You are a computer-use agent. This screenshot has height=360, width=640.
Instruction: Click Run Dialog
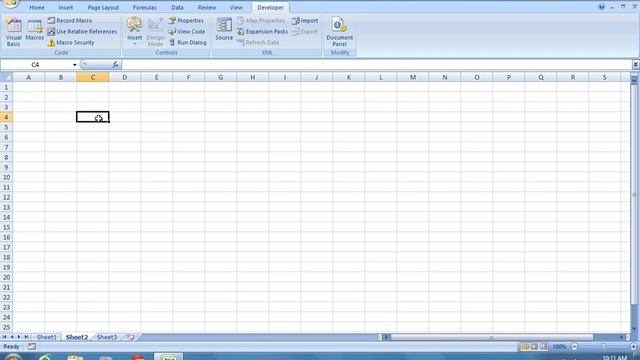188,42
